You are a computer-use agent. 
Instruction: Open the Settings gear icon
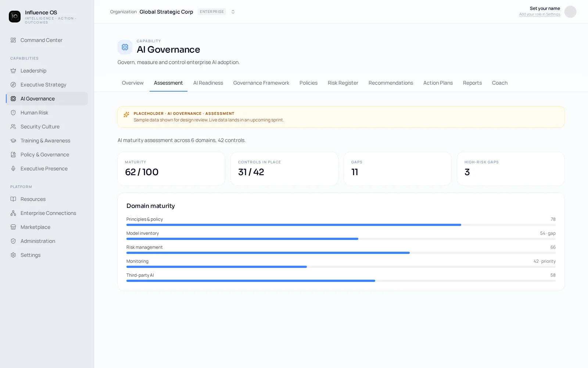click(x=13, y=255)
